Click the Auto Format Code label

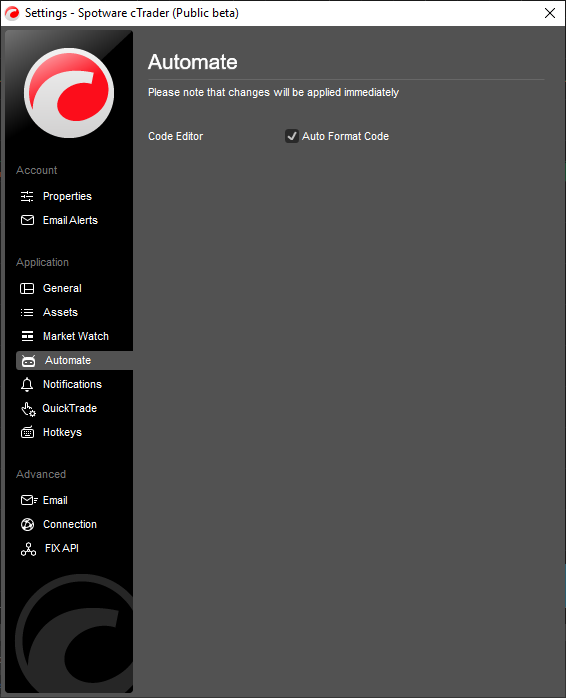click(x=346, y=136)
